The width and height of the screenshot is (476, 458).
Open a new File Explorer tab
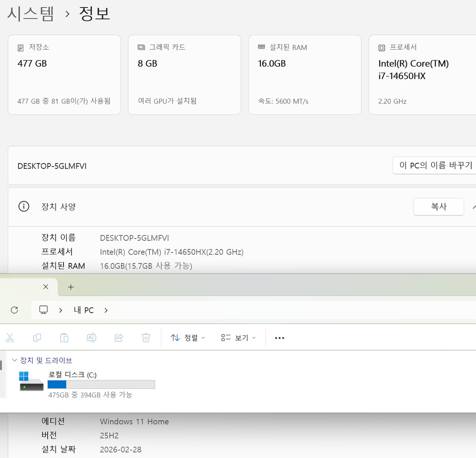(71, 287)
